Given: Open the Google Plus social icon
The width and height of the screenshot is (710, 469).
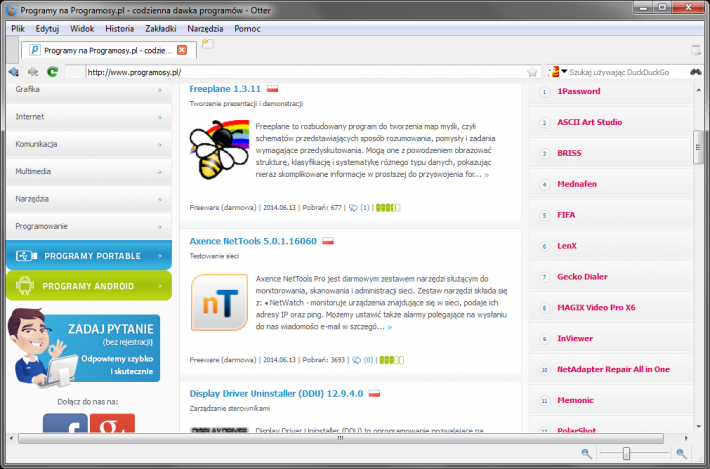Looking at the screenshot, I should [x=112, y=423].
